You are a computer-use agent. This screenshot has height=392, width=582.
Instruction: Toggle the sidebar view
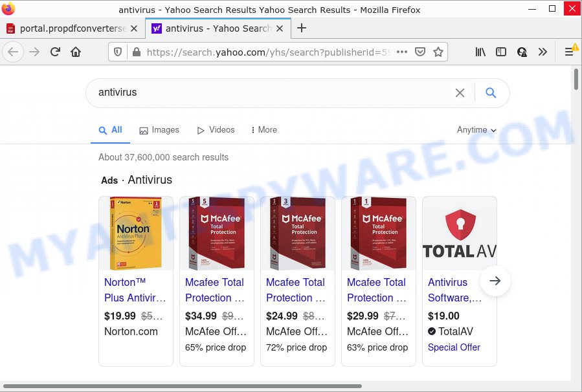click(500, 52)
